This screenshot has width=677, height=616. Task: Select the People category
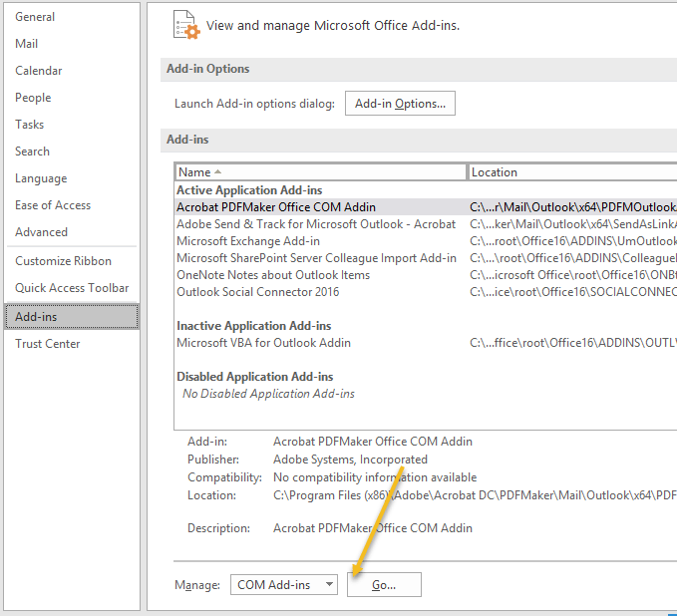coord(33,98)
